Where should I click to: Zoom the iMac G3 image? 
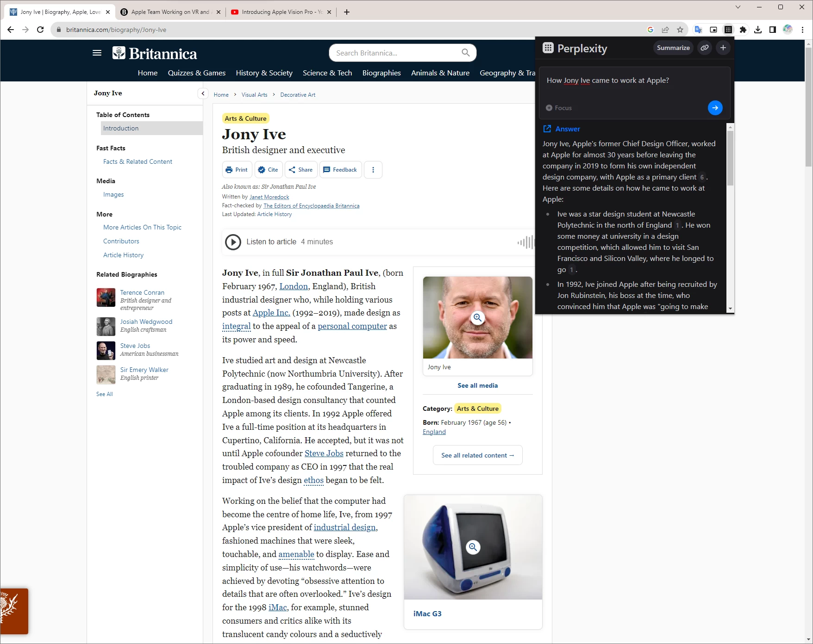[x=473, y=547]
